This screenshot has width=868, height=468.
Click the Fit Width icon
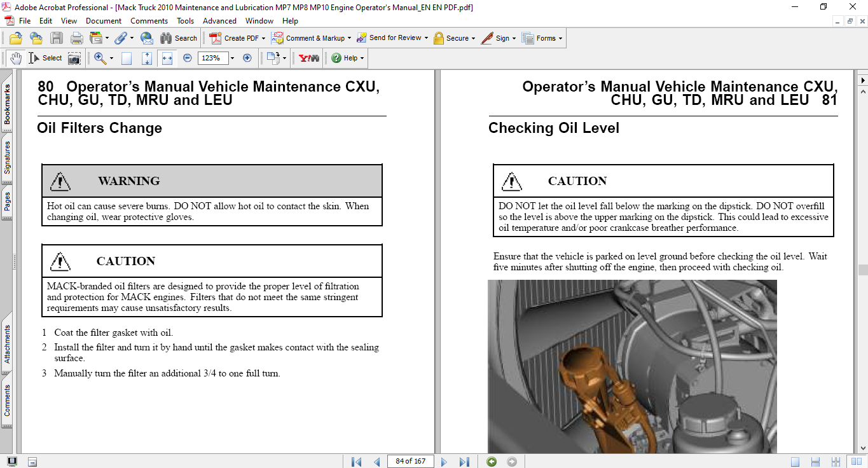(167, 58)
